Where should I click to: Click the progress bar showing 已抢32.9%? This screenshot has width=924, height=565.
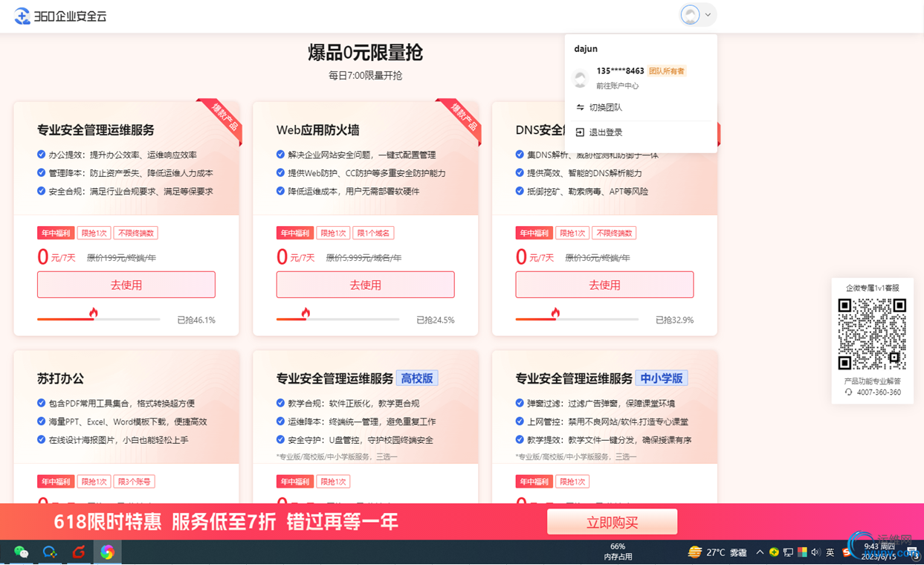click(x=577, y=319)
